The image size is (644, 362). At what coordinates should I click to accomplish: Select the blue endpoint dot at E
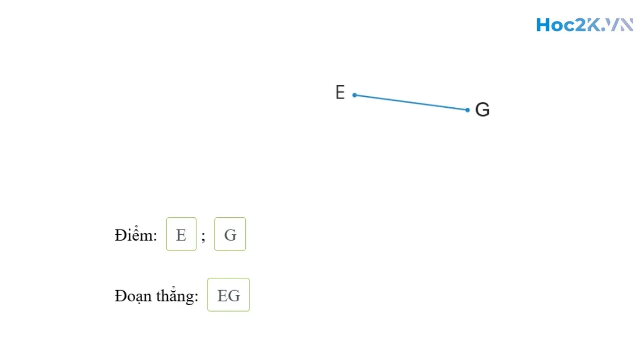355,95
